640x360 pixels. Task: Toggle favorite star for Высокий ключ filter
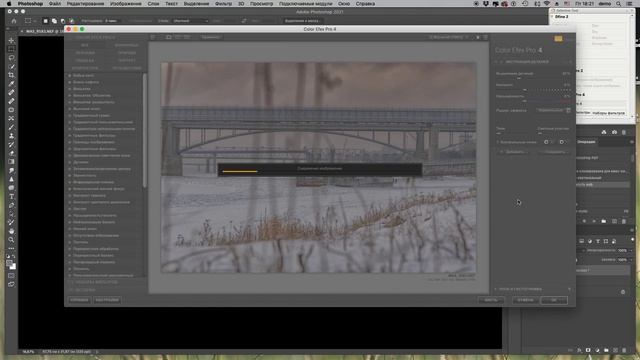pyautogui.click(x=70, y=109)
